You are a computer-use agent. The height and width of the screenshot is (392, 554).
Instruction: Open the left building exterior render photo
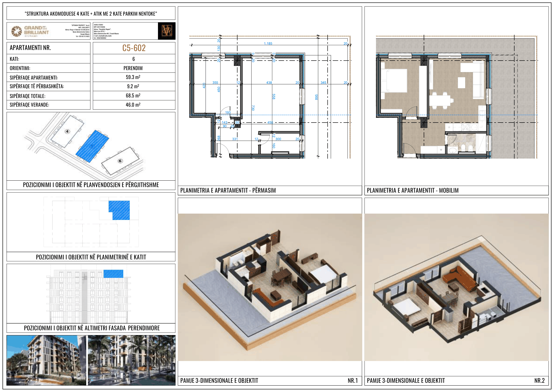click(x=46, y=360)
